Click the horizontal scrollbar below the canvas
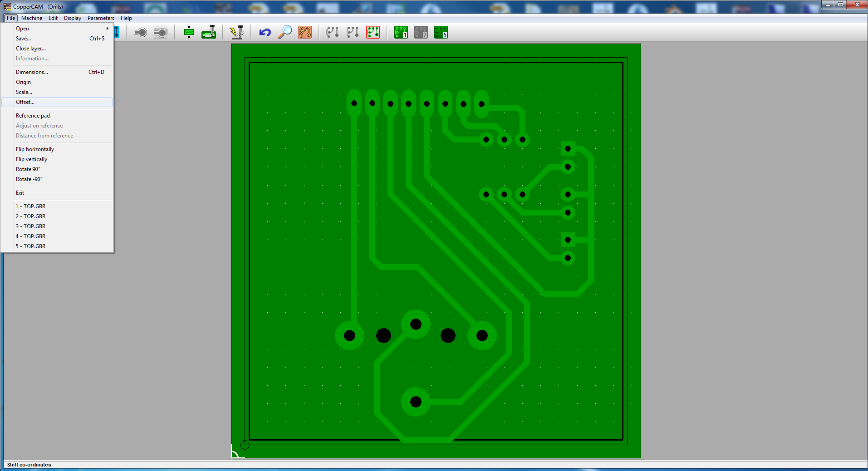This screenshot has height=471, width=868. 436,459
